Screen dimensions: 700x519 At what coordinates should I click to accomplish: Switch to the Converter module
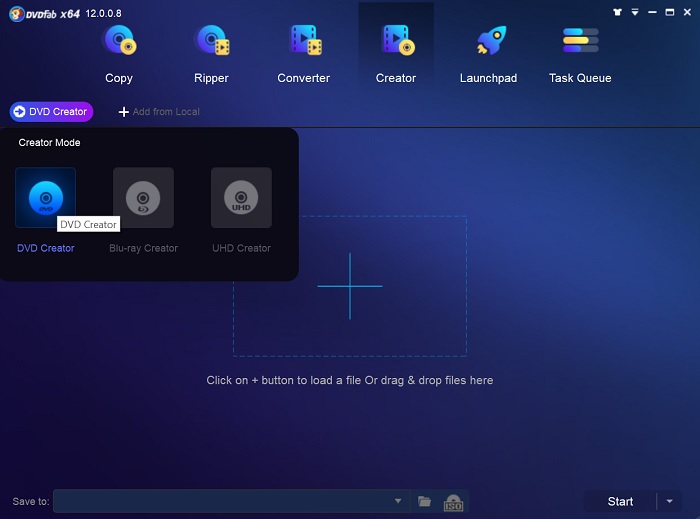click(304, 54)
